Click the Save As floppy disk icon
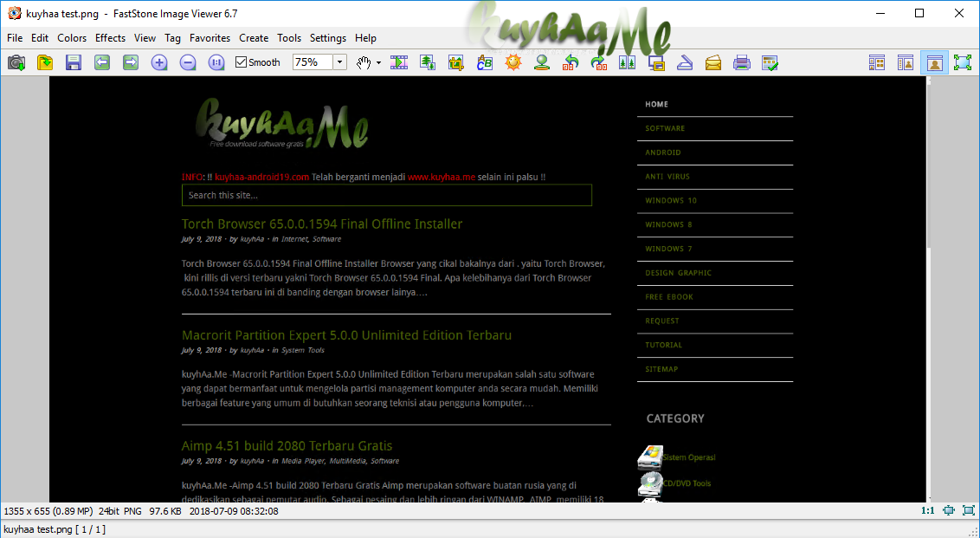The image size is (980, 538). point(74,62)
